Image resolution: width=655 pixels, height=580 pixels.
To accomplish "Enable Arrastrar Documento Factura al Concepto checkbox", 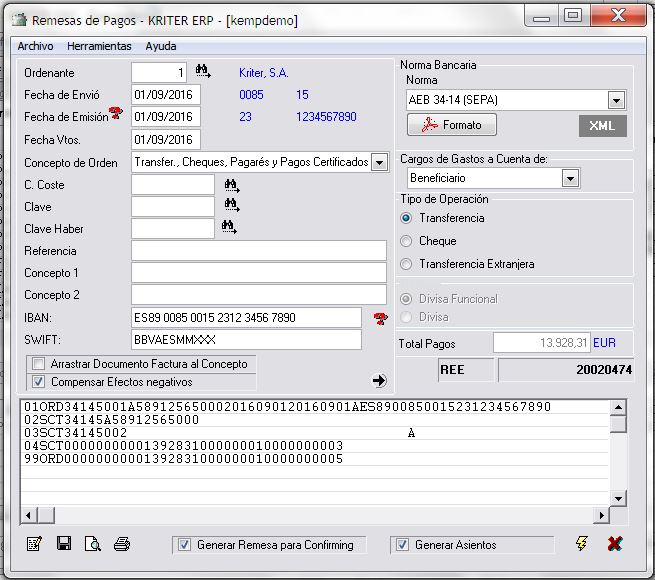I will click(x=38, y=364).
